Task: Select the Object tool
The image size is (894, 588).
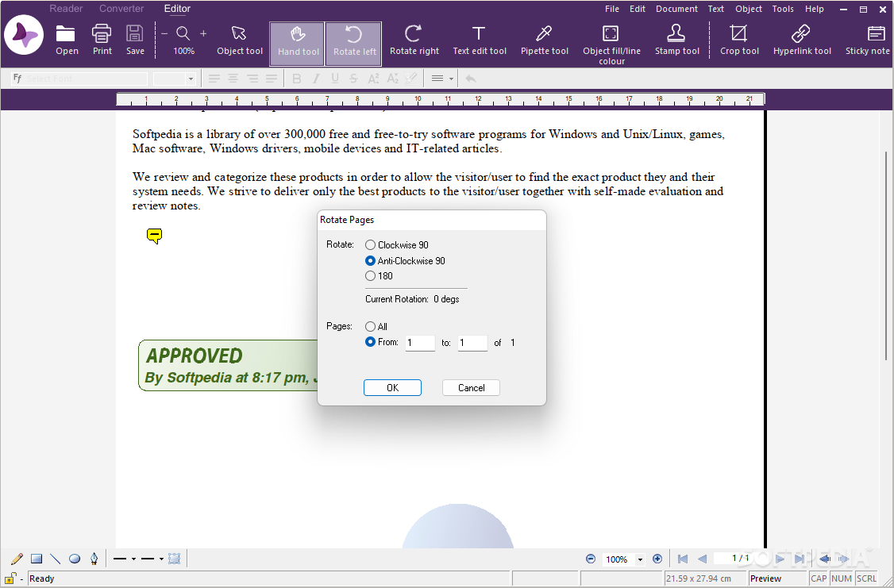Action: (x=240, y=40)
